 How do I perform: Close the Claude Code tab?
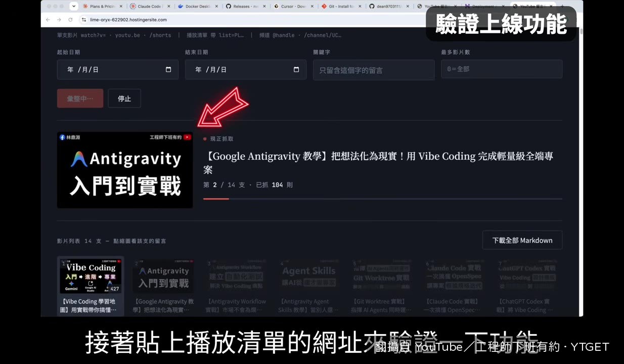pos(169,7)
